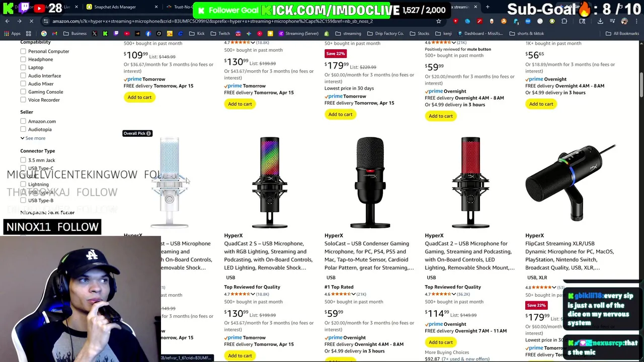Open the Chrome extensions puzzle icon
Viewport: 644px width, 362px height.
tap(564, 21)
